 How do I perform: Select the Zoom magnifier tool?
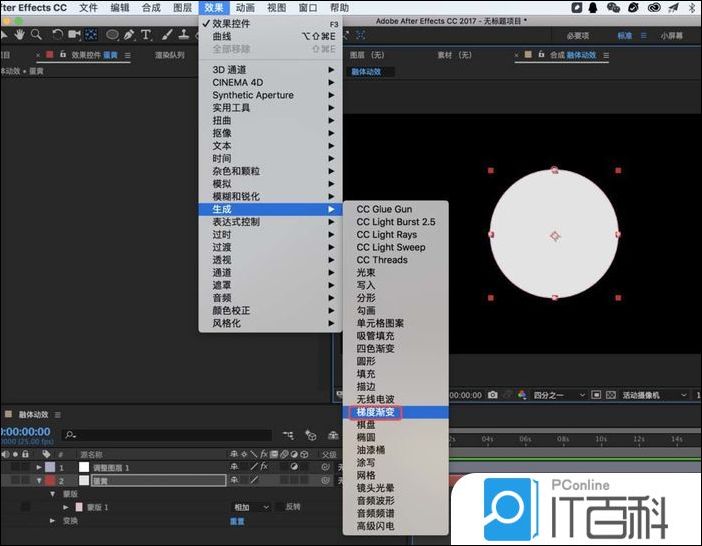38,34
